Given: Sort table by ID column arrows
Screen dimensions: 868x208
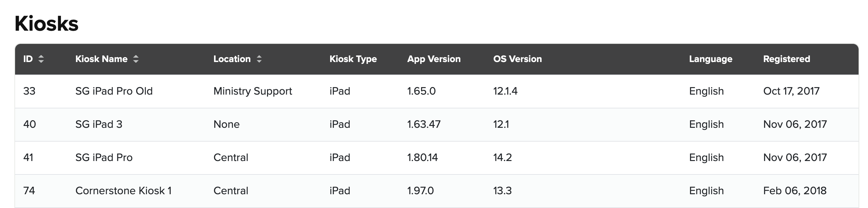Looking at the screenshot, I should tap(41, 59).
